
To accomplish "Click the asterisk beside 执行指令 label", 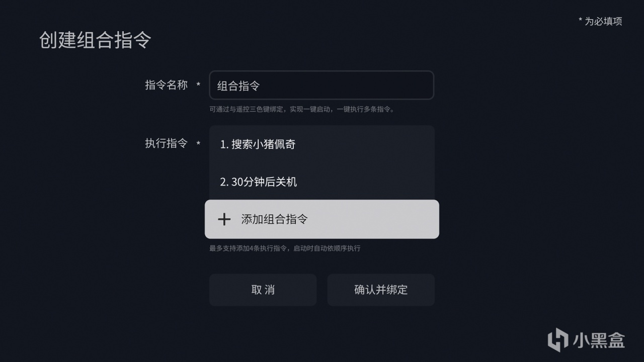I will tap(198, 144).
